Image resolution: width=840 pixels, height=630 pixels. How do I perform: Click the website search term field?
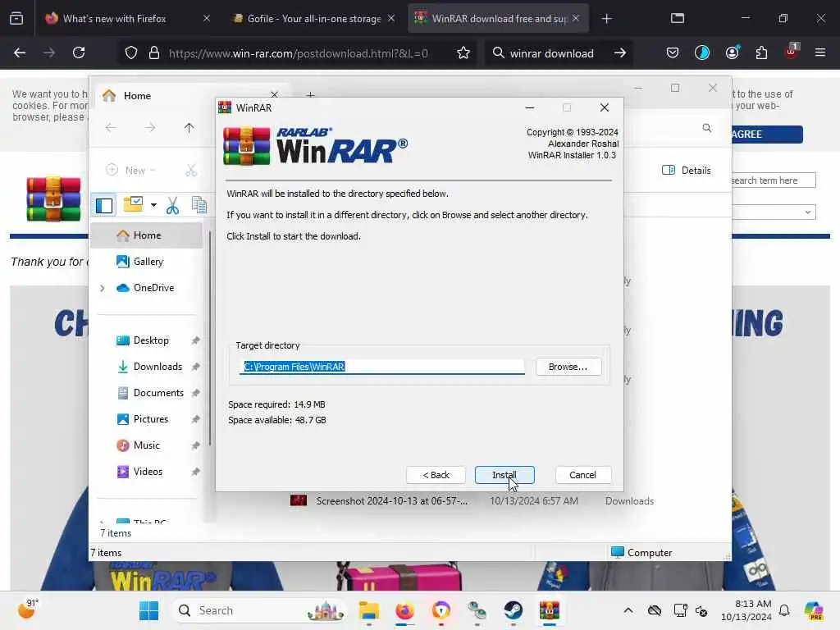tap(773, 180)
